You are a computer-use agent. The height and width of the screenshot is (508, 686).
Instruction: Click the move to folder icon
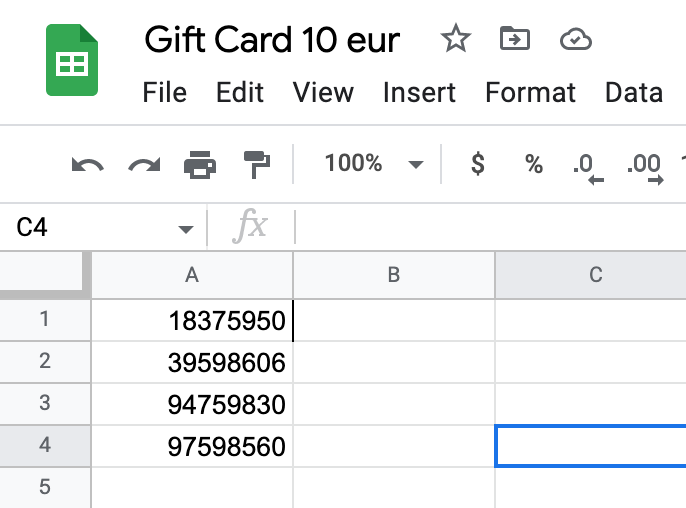(x=514, y=40)
